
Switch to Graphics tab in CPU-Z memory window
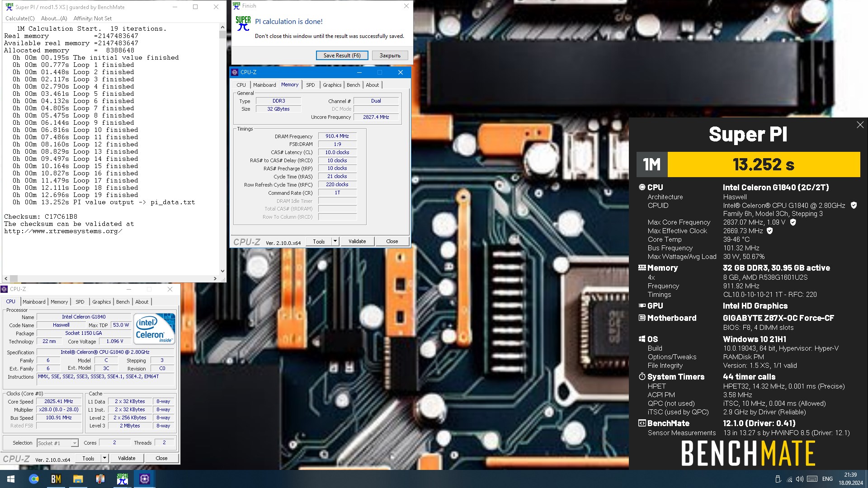coord(332,85)
